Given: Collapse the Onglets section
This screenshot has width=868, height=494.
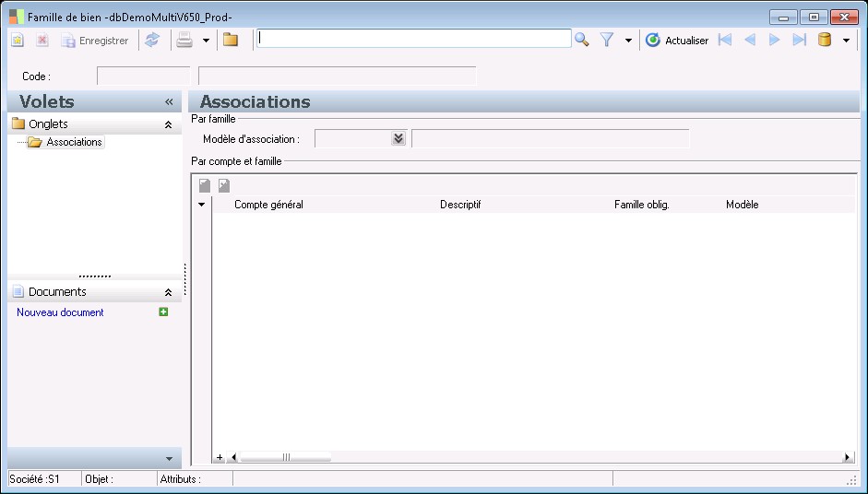Looking at the screenshot, I should pyautogui.click(x=168, y=125).
